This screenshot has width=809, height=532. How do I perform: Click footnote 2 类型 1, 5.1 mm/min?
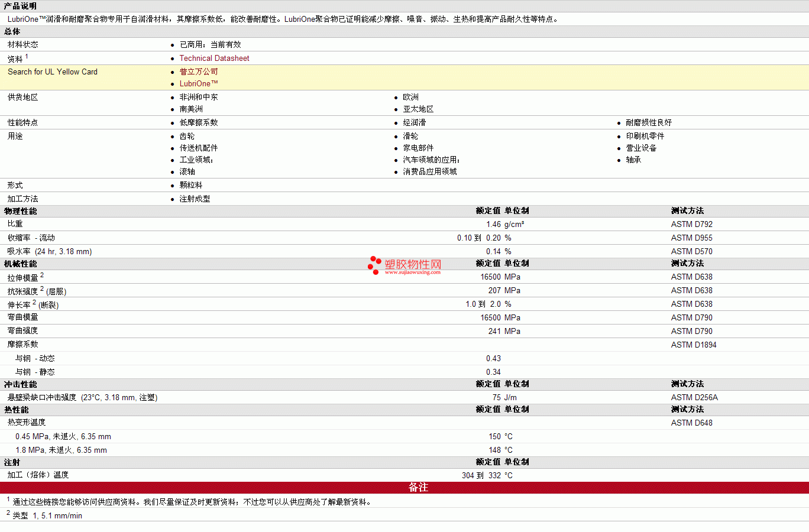44,515
